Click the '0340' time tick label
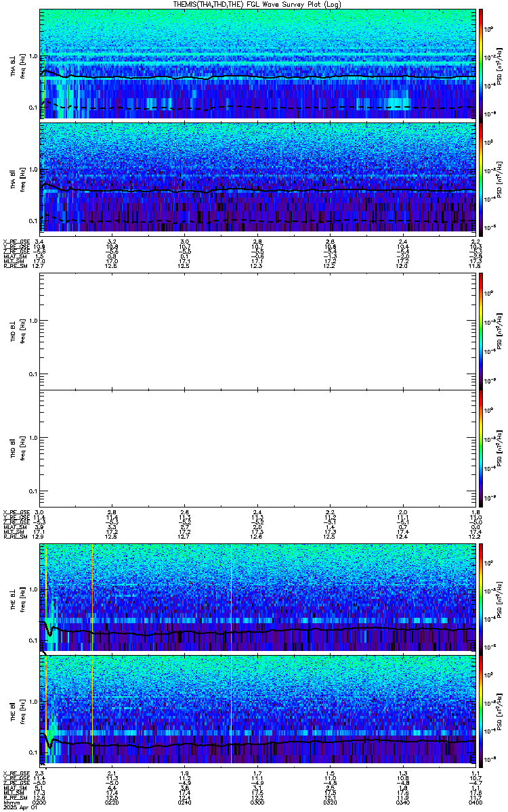The width and height of the screenshot is (508, 812). (x=404, y=802)
